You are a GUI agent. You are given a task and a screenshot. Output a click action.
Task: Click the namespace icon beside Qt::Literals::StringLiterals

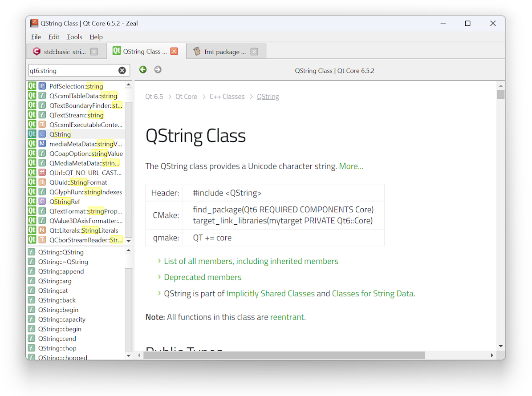point(42,230)
